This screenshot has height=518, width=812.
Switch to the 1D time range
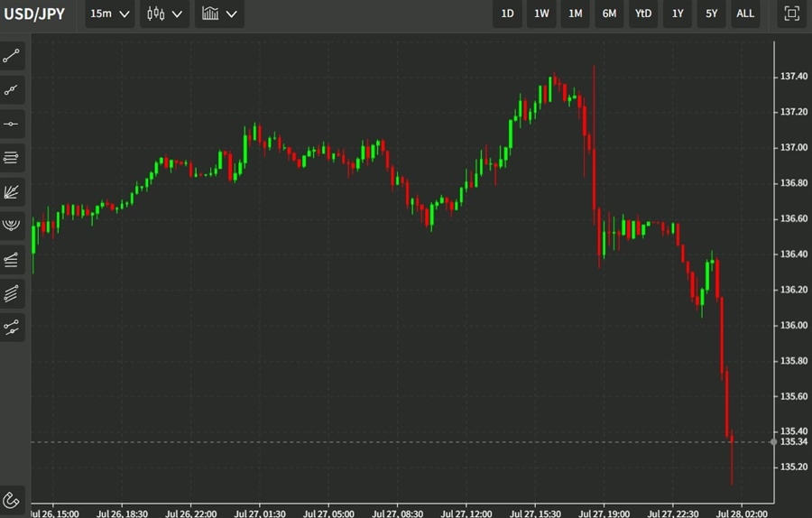pyautogui.click(x=507, y=14)
